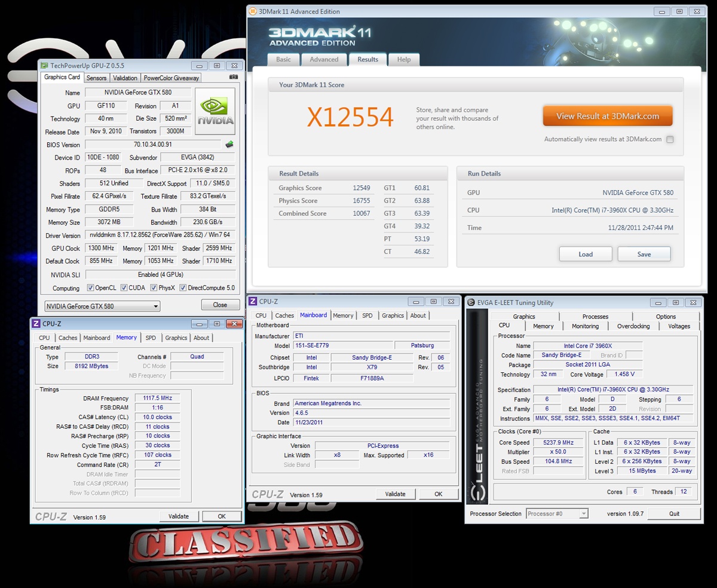Click the NVIDIA logo in GPU-Z
Image resolution: width=717 pixels, height=588 pixels.
(x=215, y=111)
